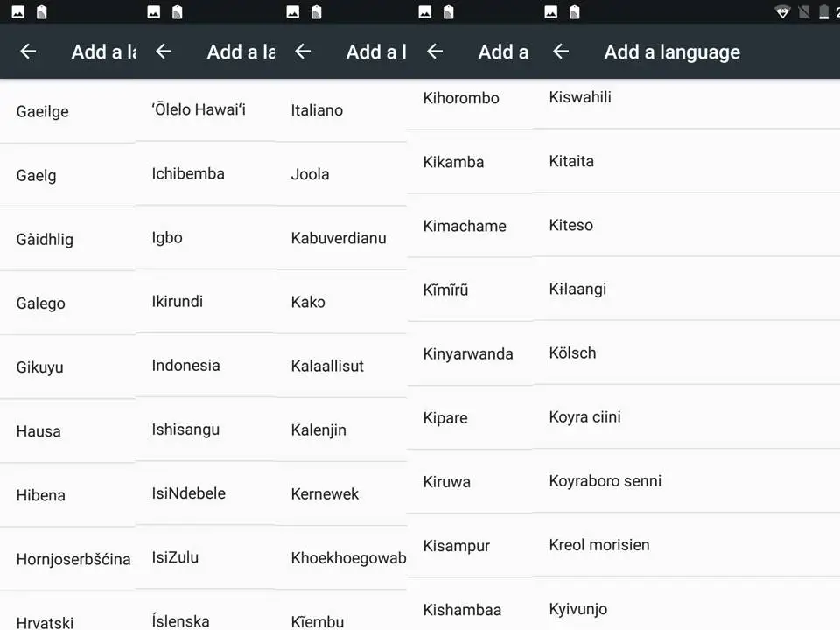The height and width of the screenshot is (630, 840).
Task: Tap the no-SIM status icon
Action: point(803,12)
